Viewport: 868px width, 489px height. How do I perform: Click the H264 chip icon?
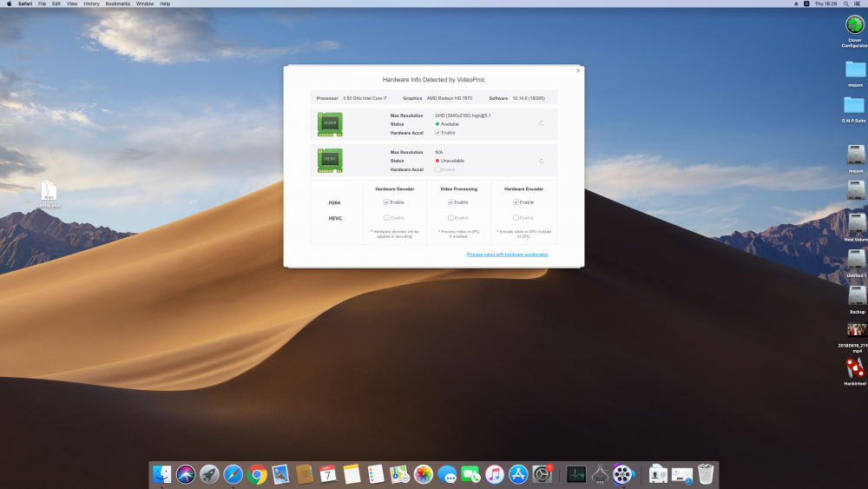[x=330, y=124]
